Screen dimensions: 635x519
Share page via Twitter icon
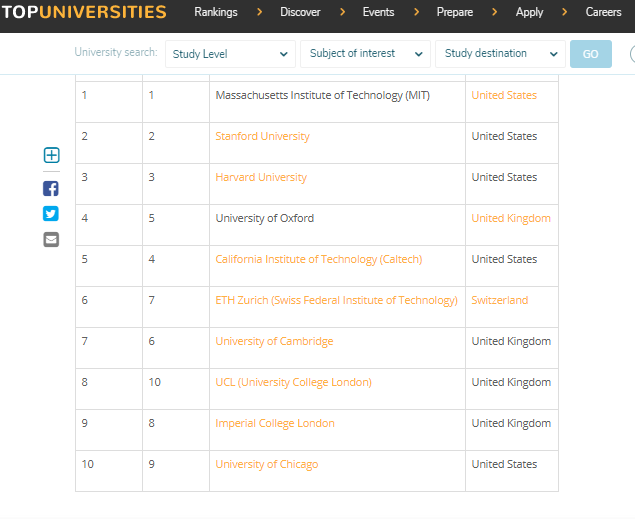click(51, 213)
